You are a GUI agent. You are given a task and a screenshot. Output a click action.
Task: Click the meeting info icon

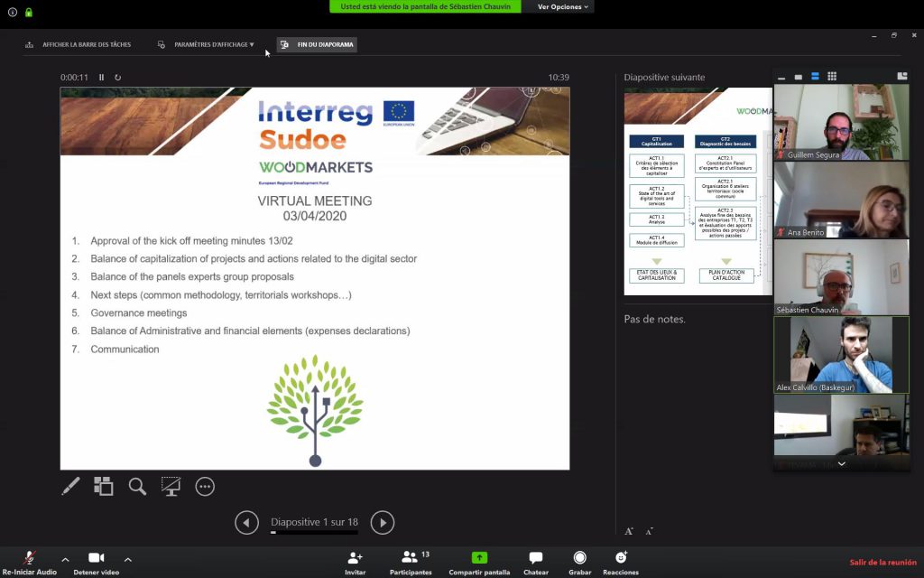[x=13, y=12]
